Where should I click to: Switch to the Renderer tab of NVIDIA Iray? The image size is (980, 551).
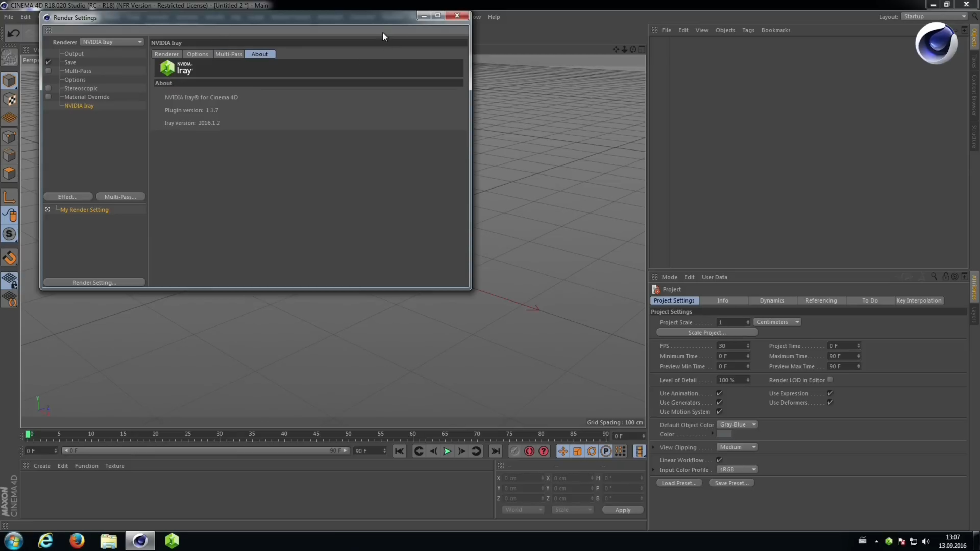pos(167,54)
